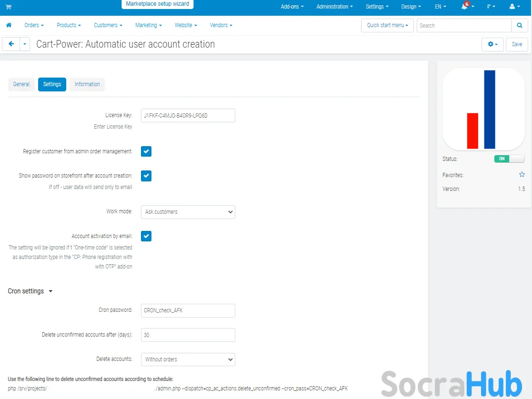Open the gear actions menu

pyautogui.click(x=492, y=44)
